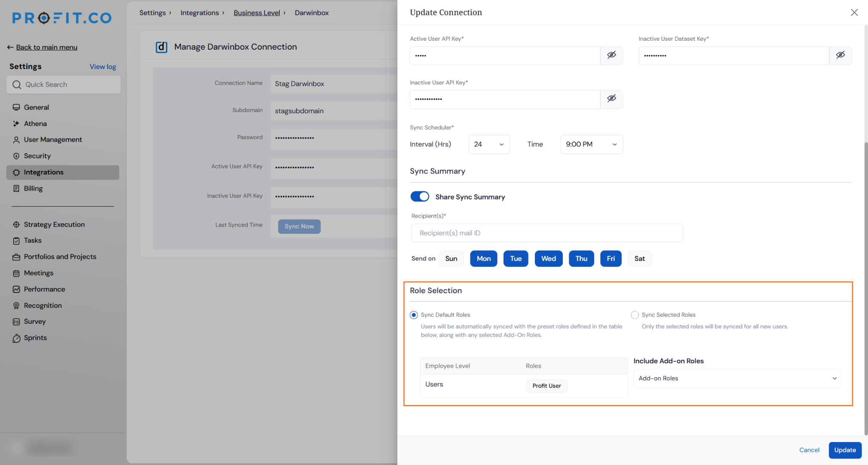
Task: Open Integrations sidebar menu item
Action: click(63, 172)
